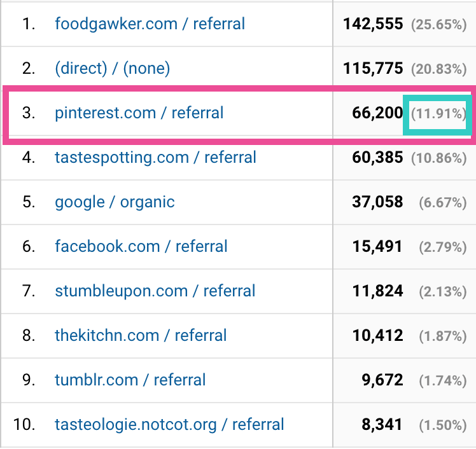Viewport: 476px width, 449px height.
Task: Select the 9,672 sessions value for tumblr
Action: 382,380
